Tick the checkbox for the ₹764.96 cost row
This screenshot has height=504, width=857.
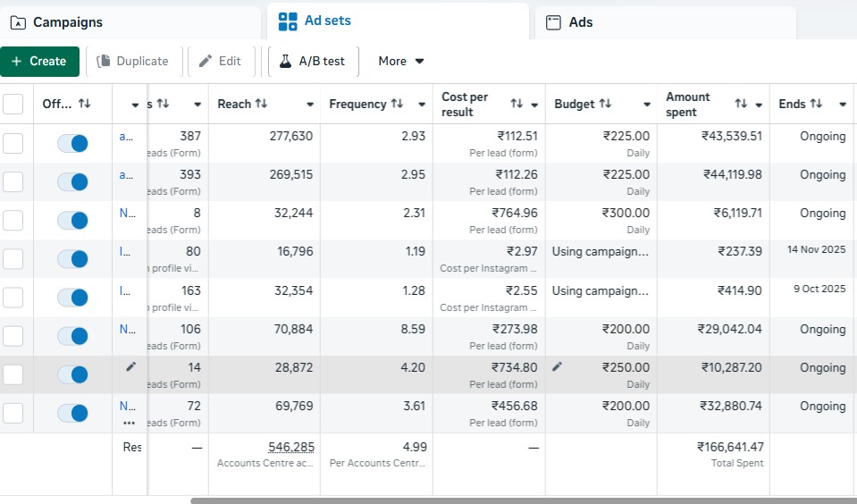pyautogui.click(x=13, y=221)
